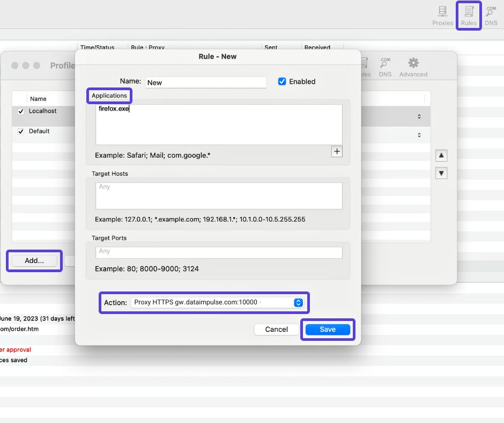
Task: Open Default row action stepper dropdown
Action: pos(419,135)
